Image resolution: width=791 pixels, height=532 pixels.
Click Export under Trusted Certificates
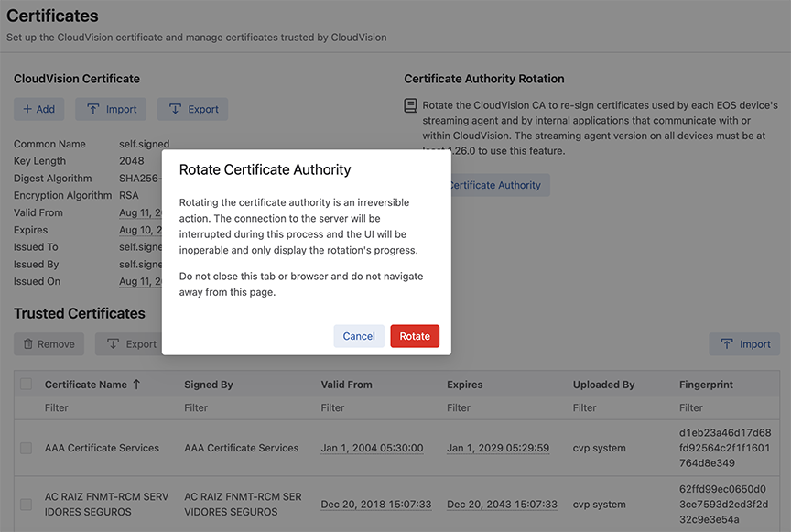129,344
